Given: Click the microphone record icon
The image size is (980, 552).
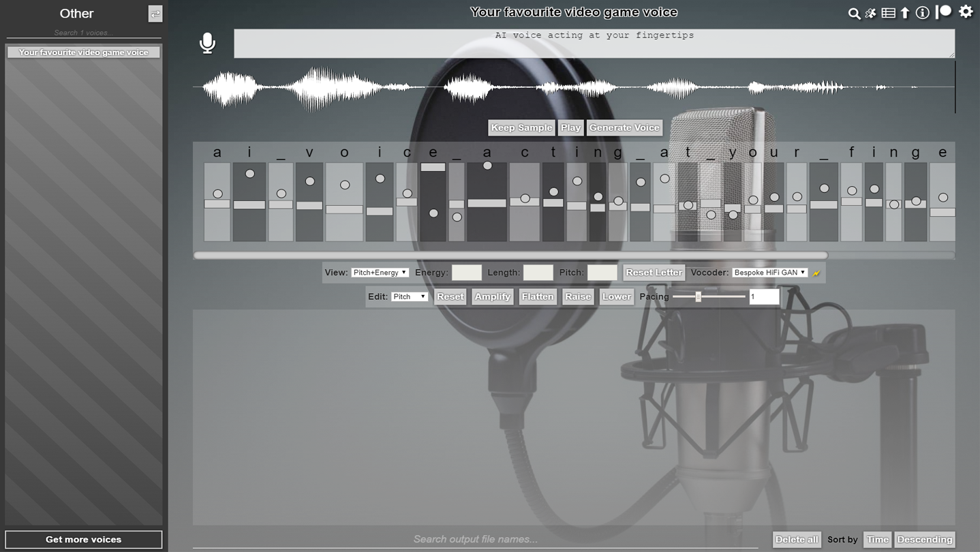Looking at the screenshot, I should [207, 43].
